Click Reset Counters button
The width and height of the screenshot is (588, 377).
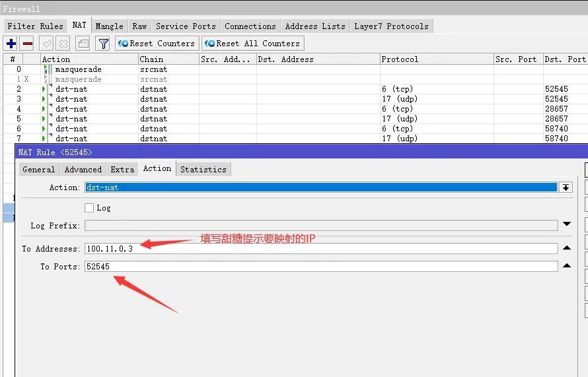click(x=157, y=44)
